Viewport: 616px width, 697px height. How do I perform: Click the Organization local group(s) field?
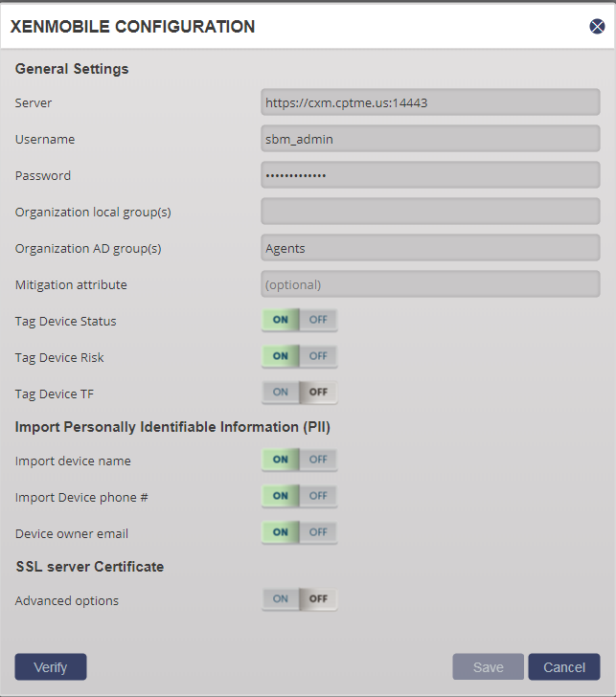[x=430, y=212]
